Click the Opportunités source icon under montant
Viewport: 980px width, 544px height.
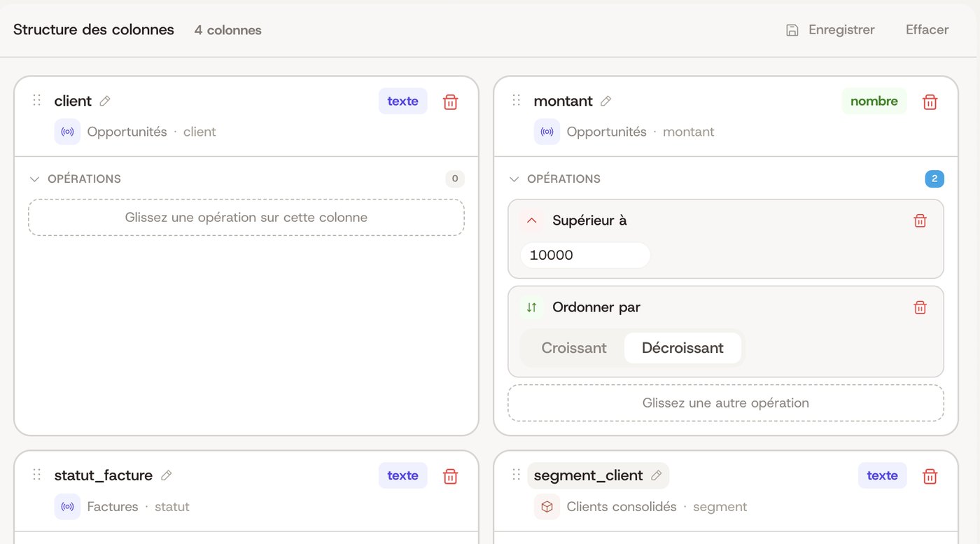coord(547,132)
